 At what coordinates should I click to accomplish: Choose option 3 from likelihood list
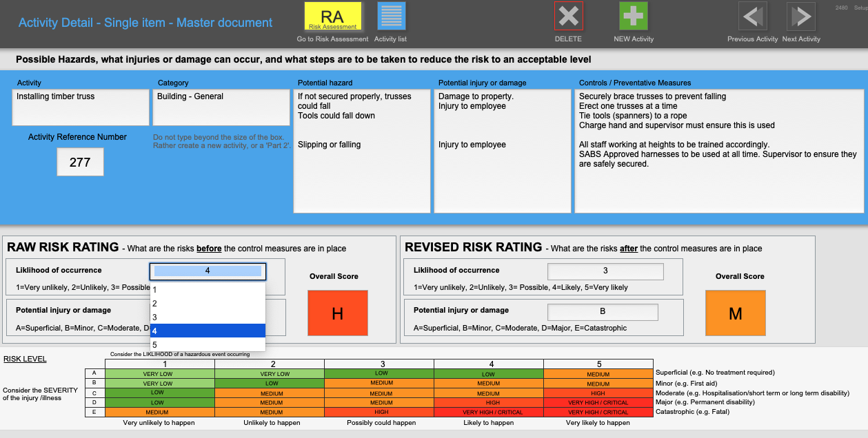click(208, 317)
